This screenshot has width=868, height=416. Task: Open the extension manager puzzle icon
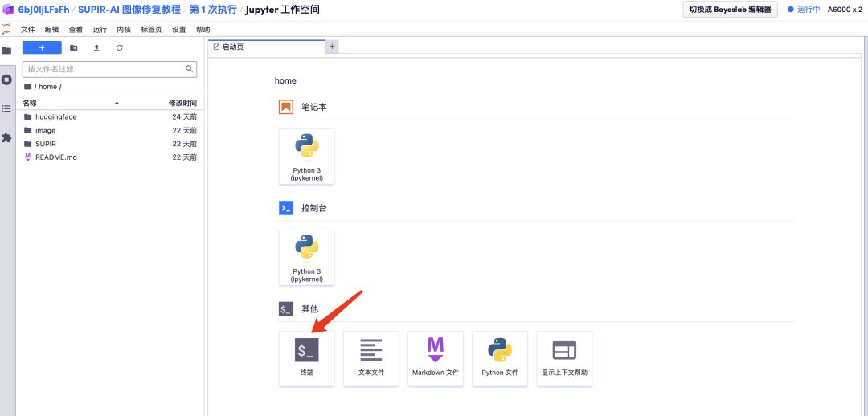[x=7, y=137]
